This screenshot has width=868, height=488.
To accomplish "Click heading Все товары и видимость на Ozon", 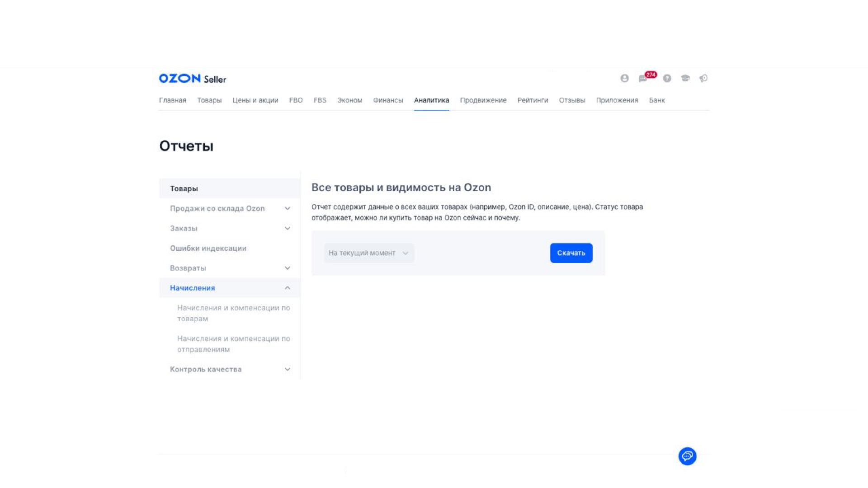I will 401,188.
